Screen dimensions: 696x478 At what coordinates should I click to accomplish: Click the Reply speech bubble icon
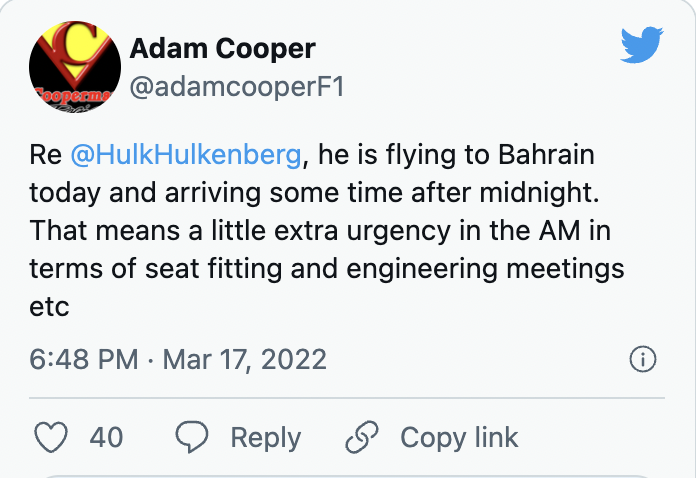[x=190, y=437]
